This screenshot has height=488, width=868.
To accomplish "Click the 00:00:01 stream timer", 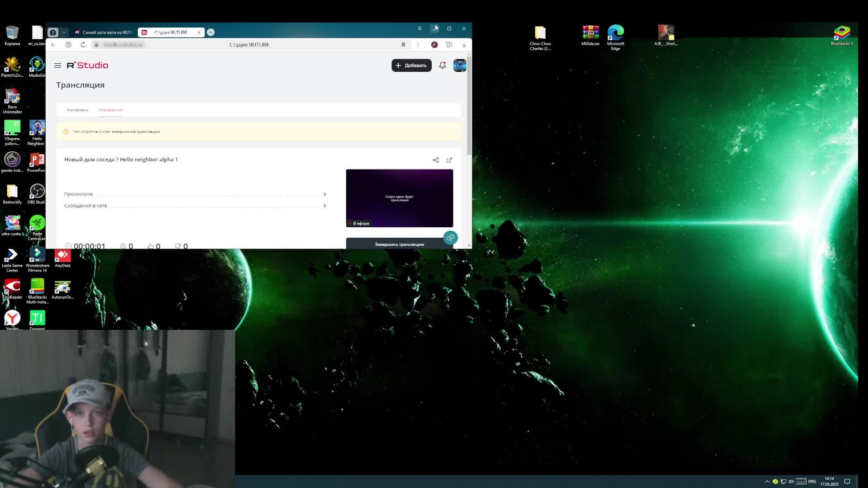I will point(90,246).
